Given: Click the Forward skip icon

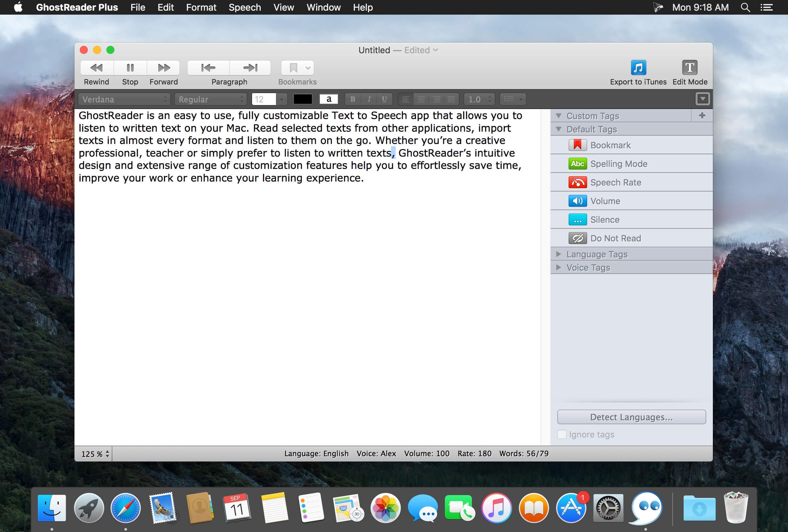Looking at the screenshot, I should 164,68.
